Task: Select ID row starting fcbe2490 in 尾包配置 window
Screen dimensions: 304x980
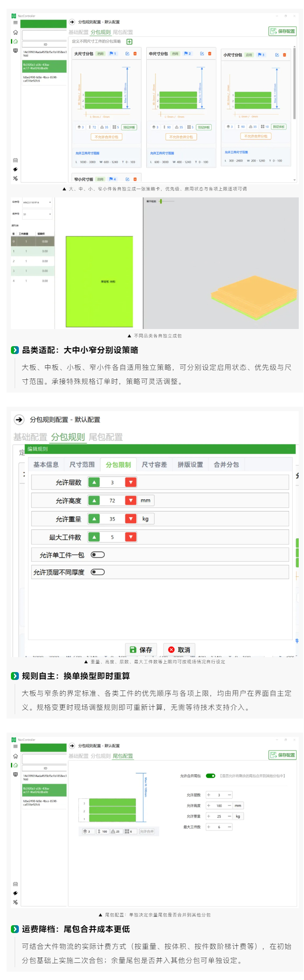Action: pyautogui.click(x=45, y=803)
